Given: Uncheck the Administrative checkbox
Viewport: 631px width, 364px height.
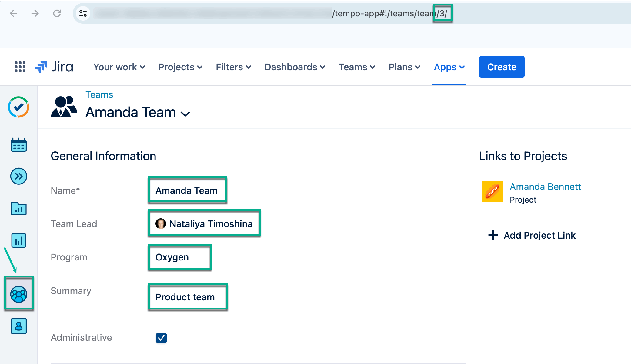Looking at the screenshot, I should (161, 338).
